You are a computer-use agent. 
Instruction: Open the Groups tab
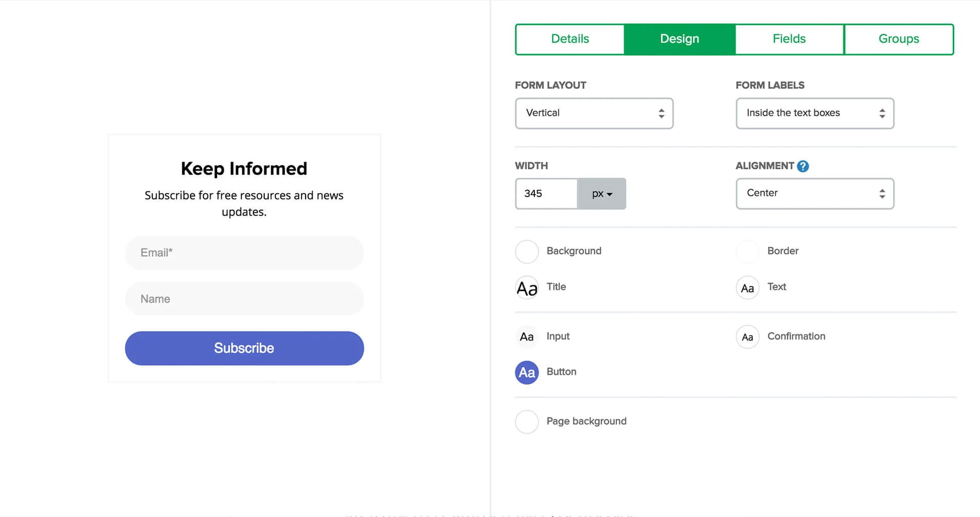(x=899, y=39)
